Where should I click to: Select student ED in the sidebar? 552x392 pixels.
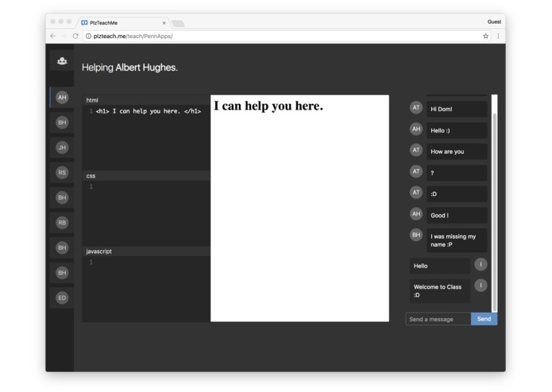(x=62, y=298)
